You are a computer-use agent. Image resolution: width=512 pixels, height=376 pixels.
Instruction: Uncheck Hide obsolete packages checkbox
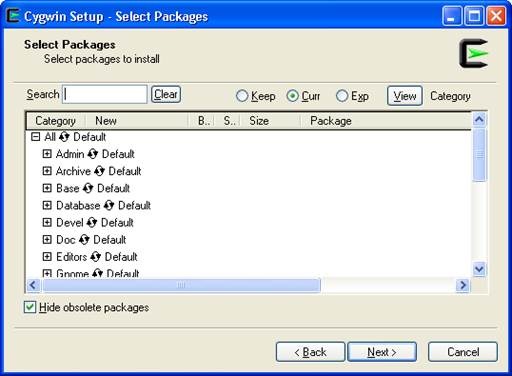30,307
